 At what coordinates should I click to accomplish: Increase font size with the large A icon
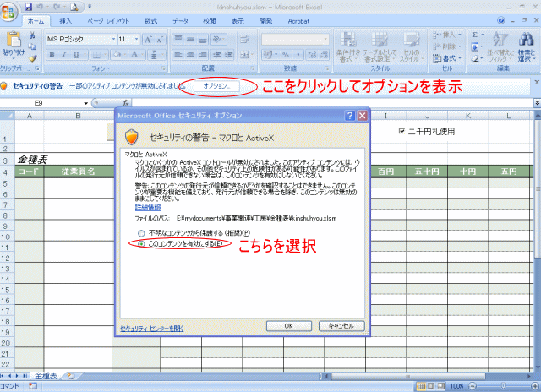[148, 40]
